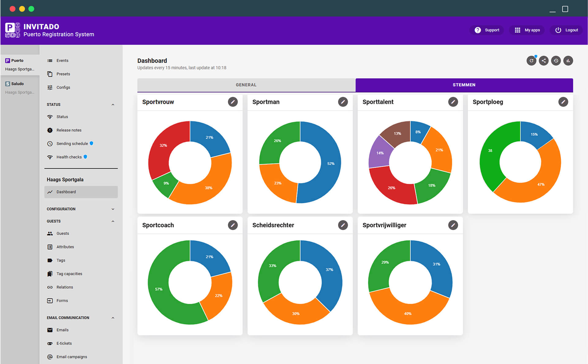Switch to the GENERAL tab

point(246,84)
